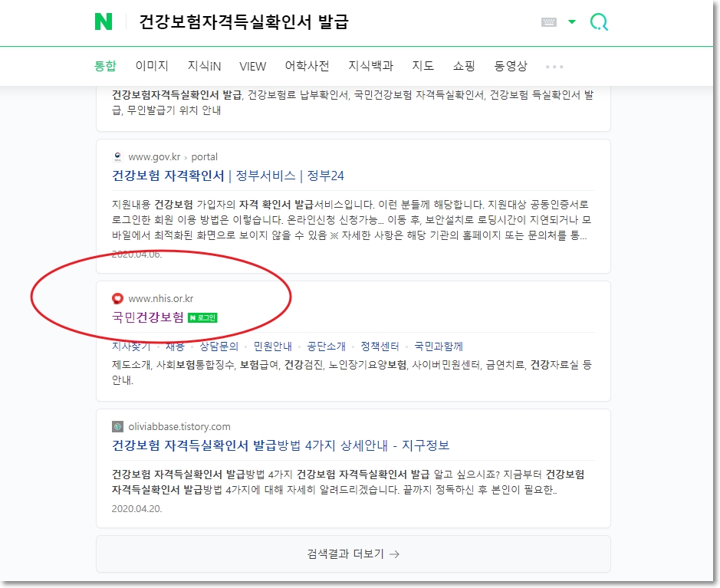Click the green search magnifier icon
720x588 pixels.
point(600,21)
